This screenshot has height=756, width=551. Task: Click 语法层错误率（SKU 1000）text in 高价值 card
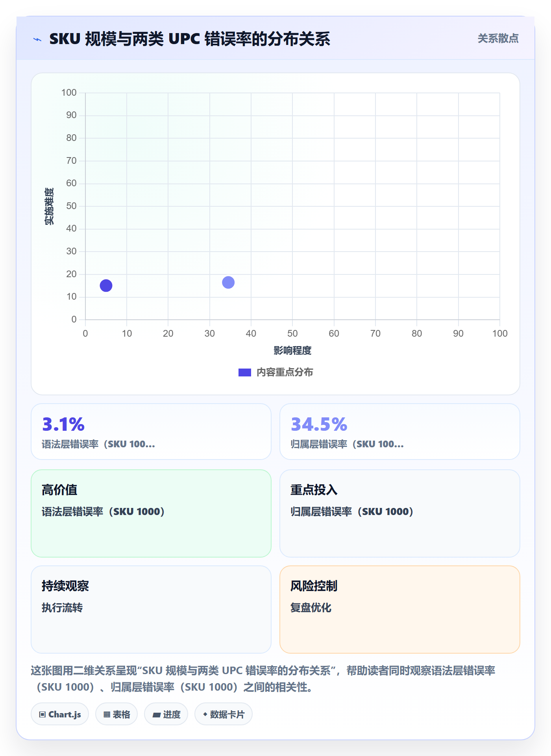[x=103, y=511]
